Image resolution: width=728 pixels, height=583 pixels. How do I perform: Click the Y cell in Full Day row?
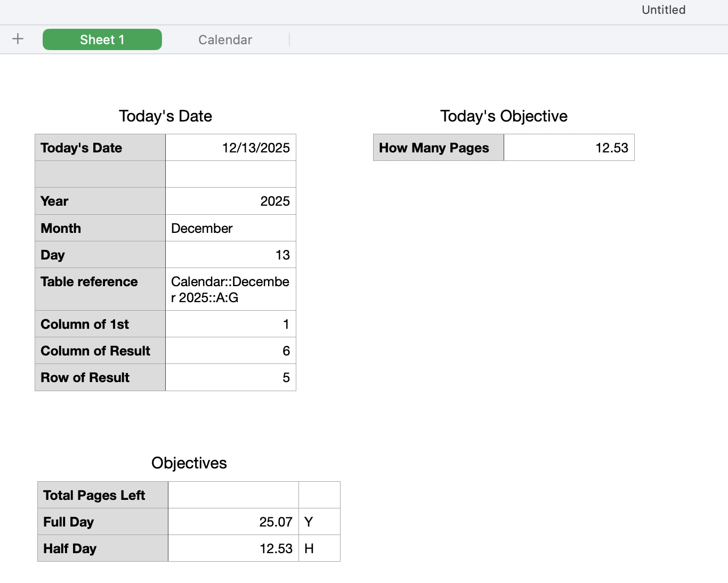[319, 522]
